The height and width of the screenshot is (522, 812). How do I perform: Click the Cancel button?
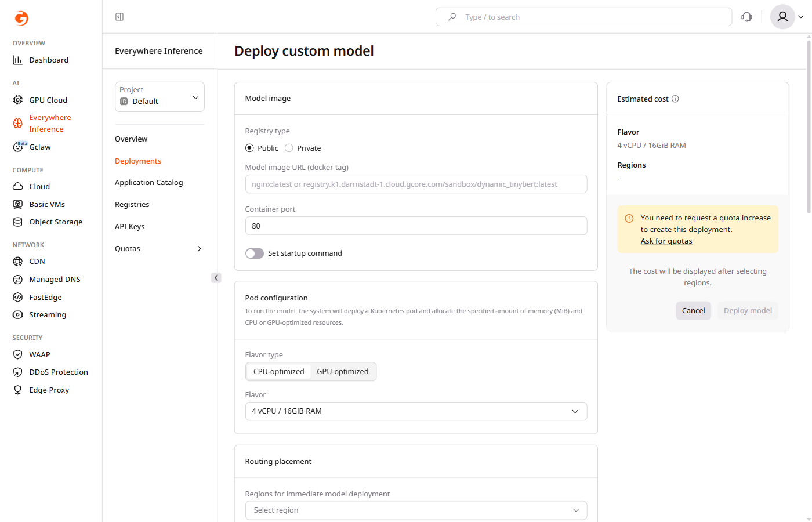(693, 311)
